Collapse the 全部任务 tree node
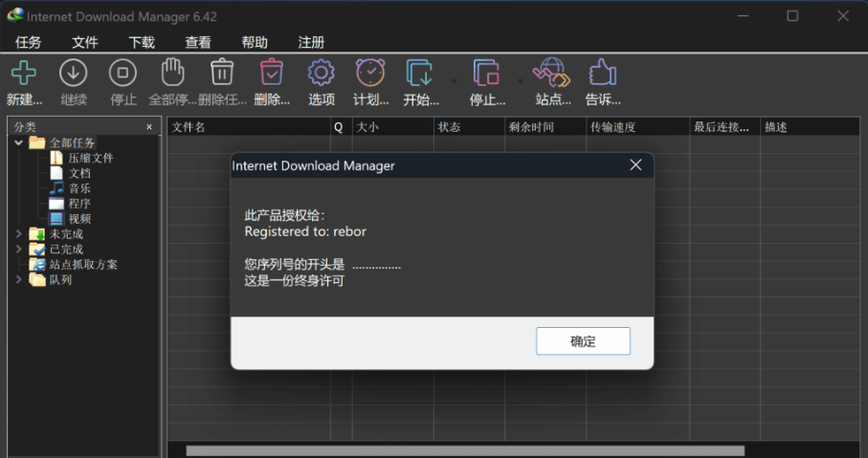868x458 pixels. [x=18, y=142]
